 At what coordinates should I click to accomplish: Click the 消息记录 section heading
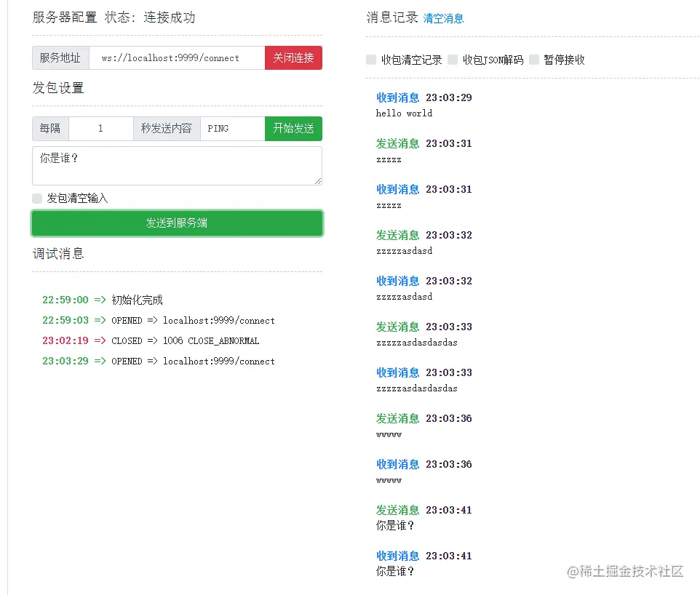point(392,17)
